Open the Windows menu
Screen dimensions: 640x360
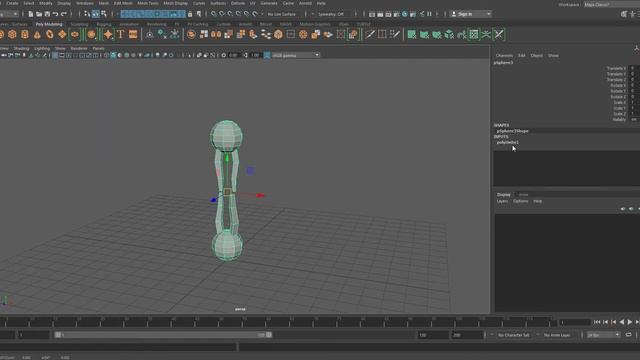pos(85,3)
